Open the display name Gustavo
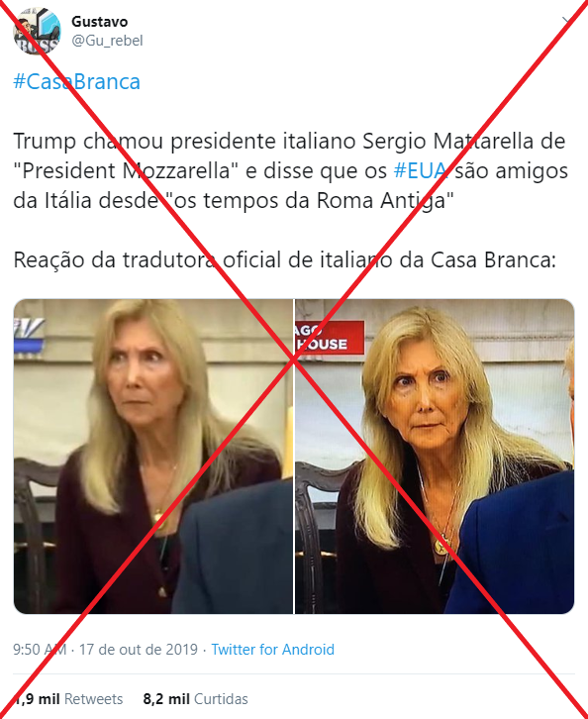 click(99, 22)
